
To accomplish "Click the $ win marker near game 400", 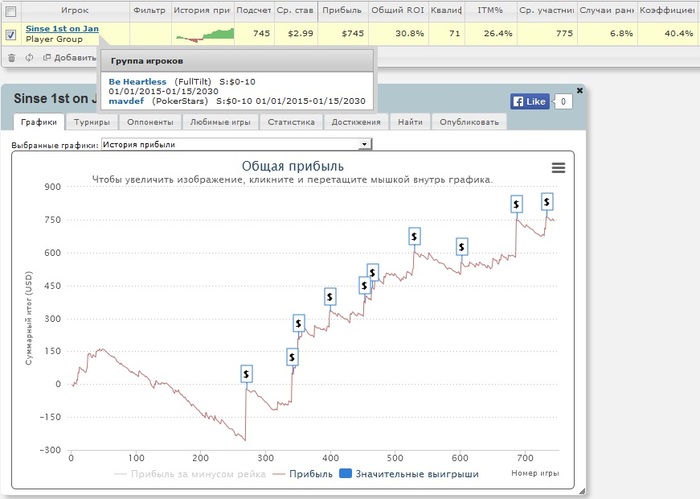I will coord(330,297).
